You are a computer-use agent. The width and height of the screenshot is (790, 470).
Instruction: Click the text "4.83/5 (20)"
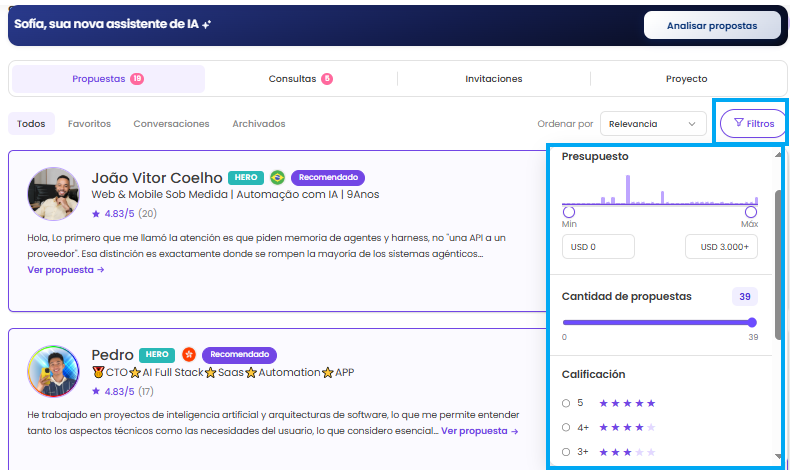pos(130,214)
